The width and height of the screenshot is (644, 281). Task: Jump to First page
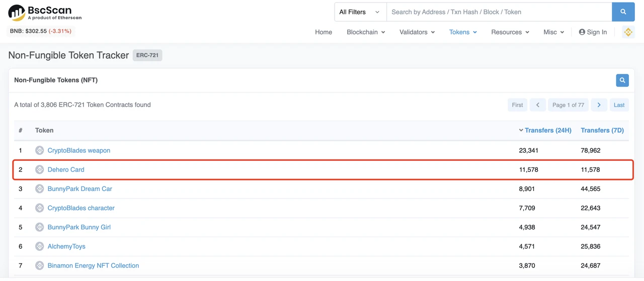517,105
